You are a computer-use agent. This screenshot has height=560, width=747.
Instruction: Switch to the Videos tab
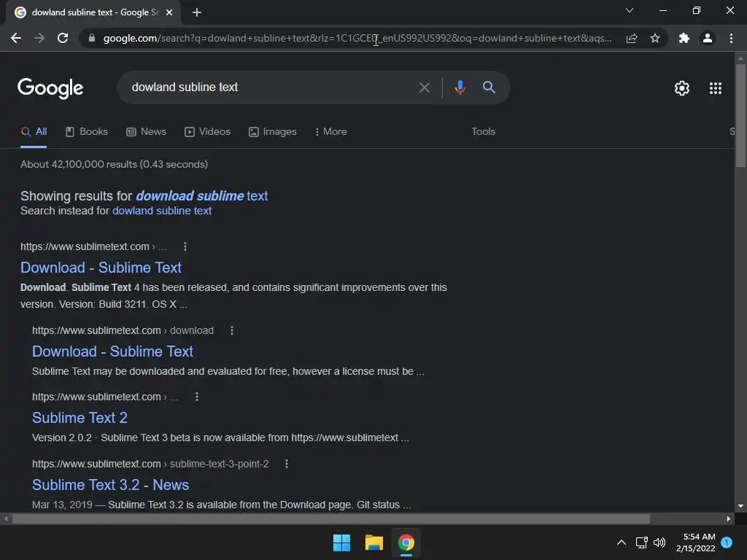click(x=208, y=132)
